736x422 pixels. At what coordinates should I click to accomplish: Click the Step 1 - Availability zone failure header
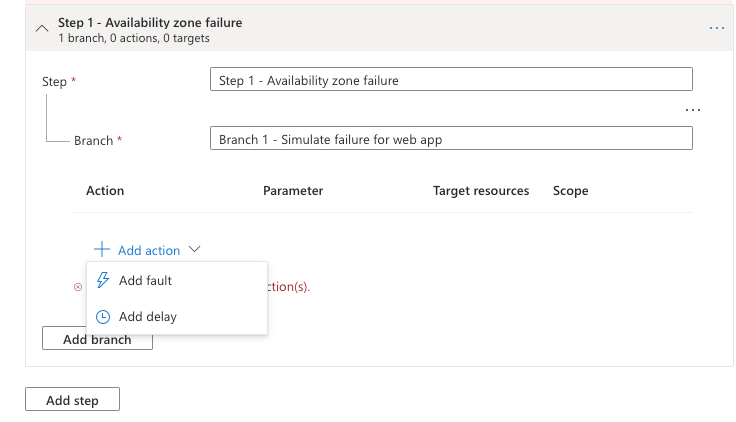point(150,22)
